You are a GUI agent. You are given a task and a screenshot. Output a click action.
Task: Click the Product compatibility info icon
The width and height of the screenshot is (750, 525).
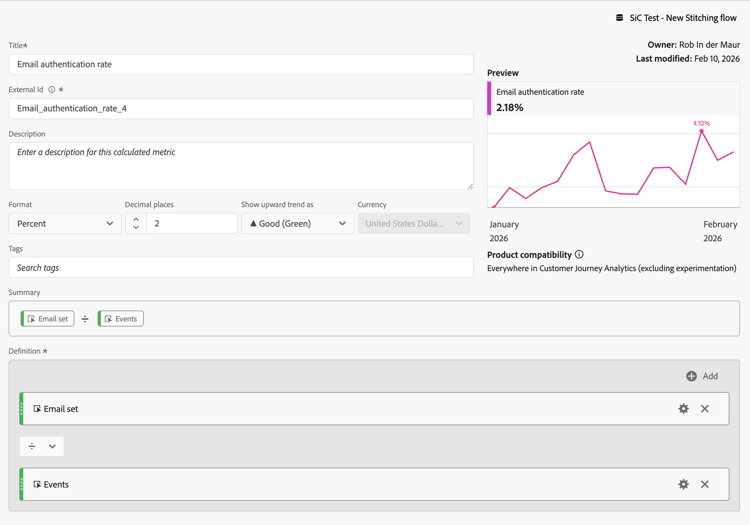click(579, 254)
